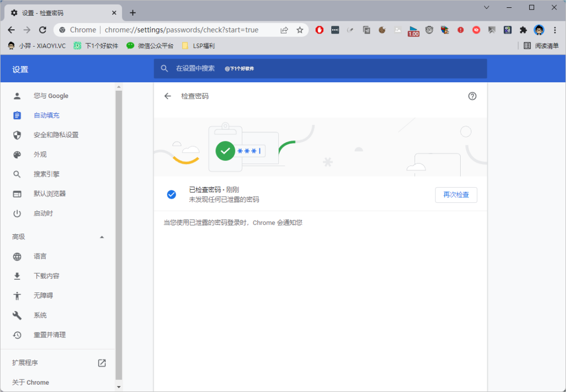Viewport: 566px width, 392px height.
Task: Collapse the 高级 section
Action: coord(102,237)
